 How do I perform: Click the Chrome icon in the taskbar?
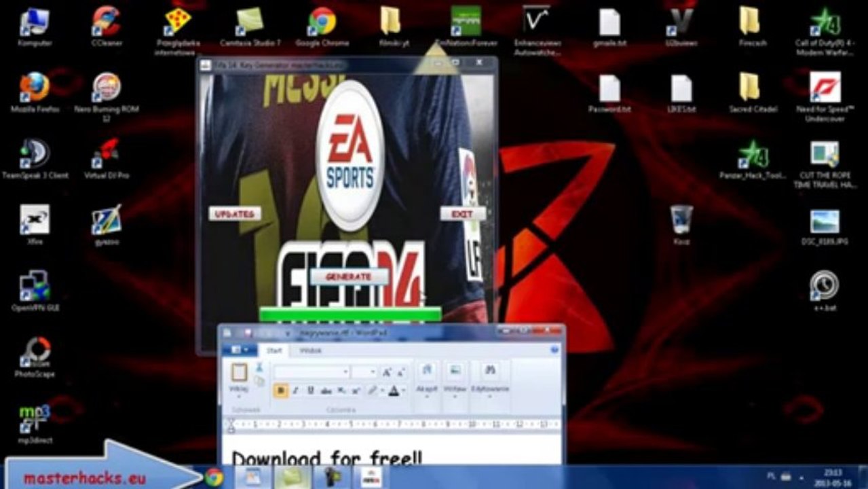click(x=214, y=477)
